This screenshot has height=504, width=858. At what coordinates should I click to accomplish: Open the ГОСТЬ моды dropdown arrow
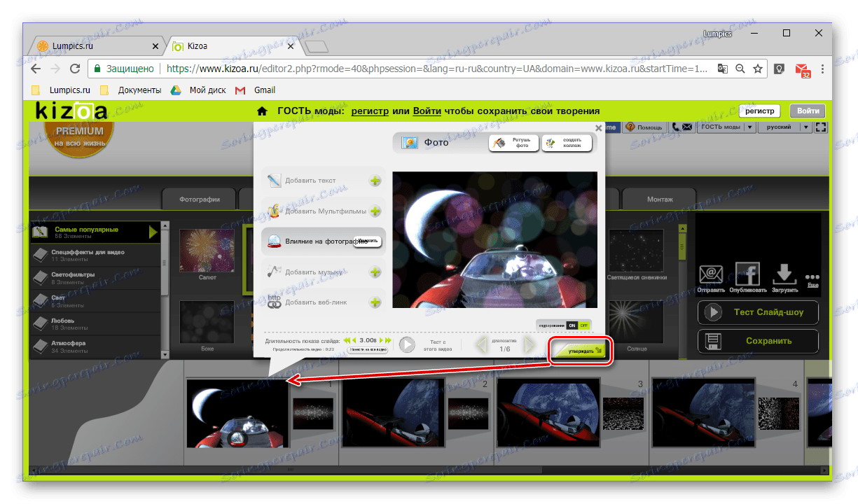coord(750,127)
